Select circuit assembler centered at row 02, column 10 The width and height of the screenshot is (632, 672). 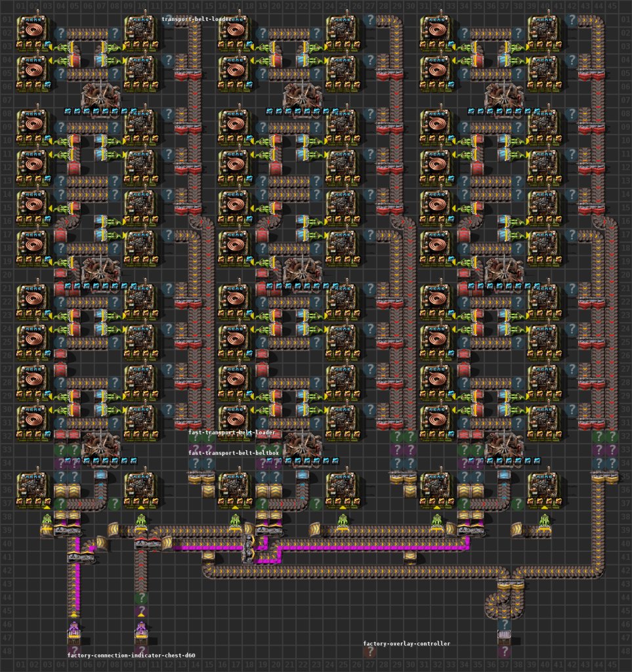(x=141, y=33)
